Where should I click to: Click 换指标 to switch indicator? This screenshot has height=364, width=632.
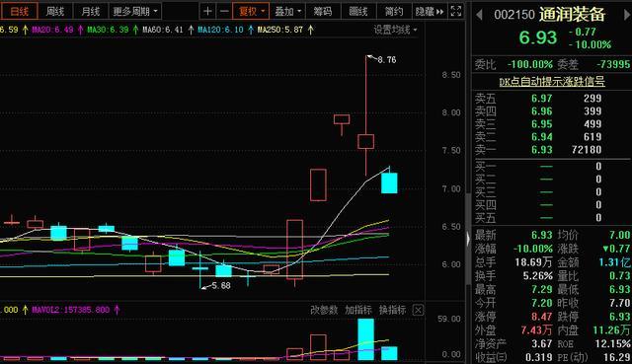point(393,310)
